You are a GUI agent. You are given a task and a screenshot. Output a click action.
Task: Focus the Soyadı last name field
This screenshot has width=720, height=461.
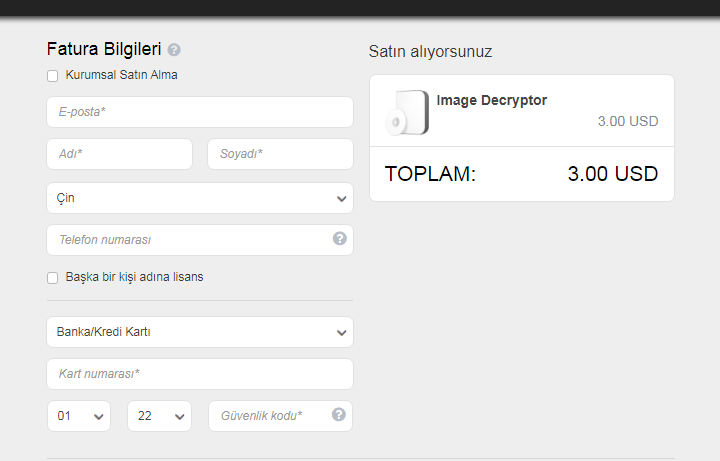(280, 154)
